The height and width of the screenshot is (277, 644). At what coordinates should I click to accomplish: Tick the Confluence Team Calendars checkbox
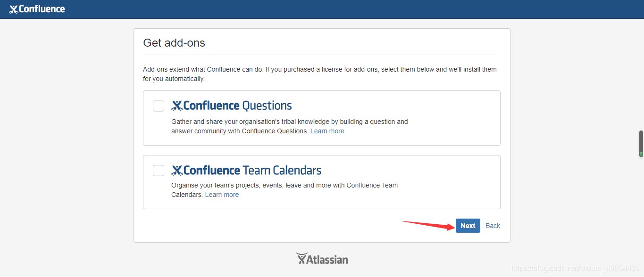coord(159,171)
